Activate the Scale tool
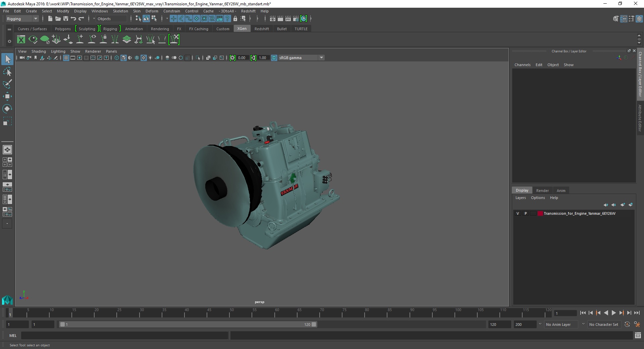The width and height of the screenshot is (644, 349). [x=7, y=121]
